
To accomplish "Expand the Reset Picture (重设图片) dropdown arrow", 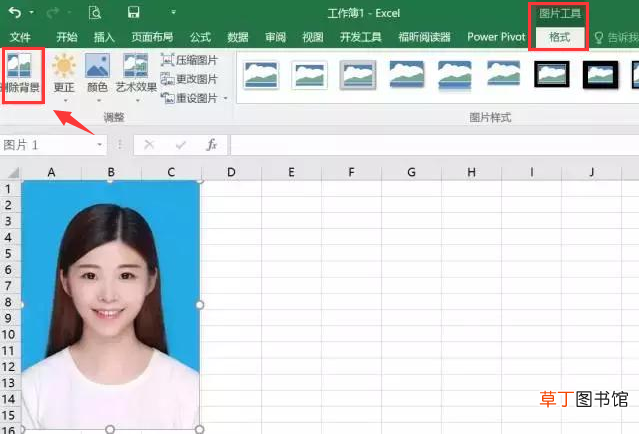I will 225,98.
